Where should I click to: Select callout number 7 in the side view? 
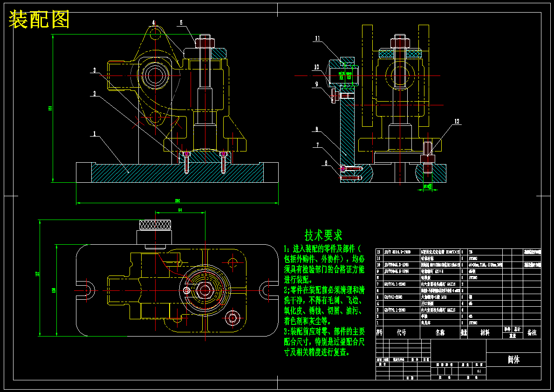(318, 145)
